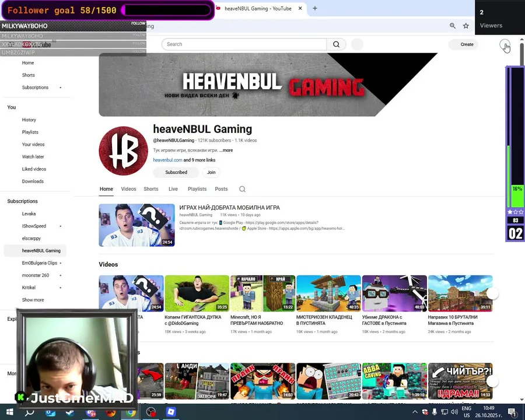Click the Join membership button

click(211, 172)
